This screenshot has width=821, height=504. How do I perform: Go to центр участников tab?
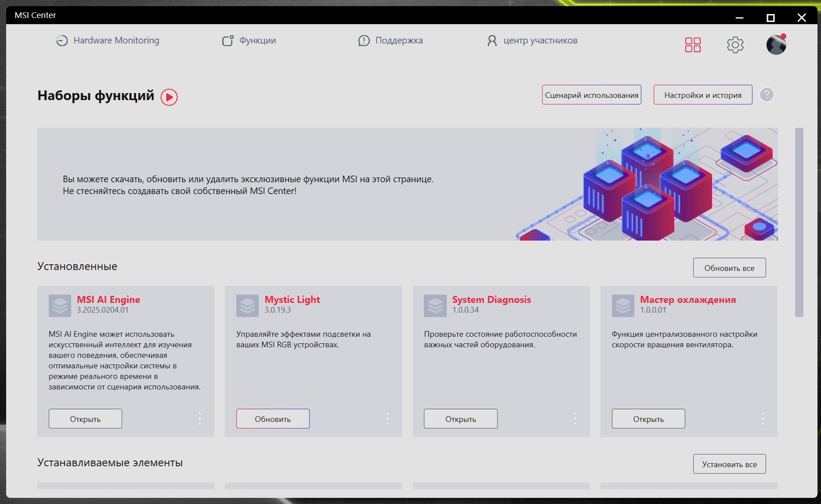point(532,40)
